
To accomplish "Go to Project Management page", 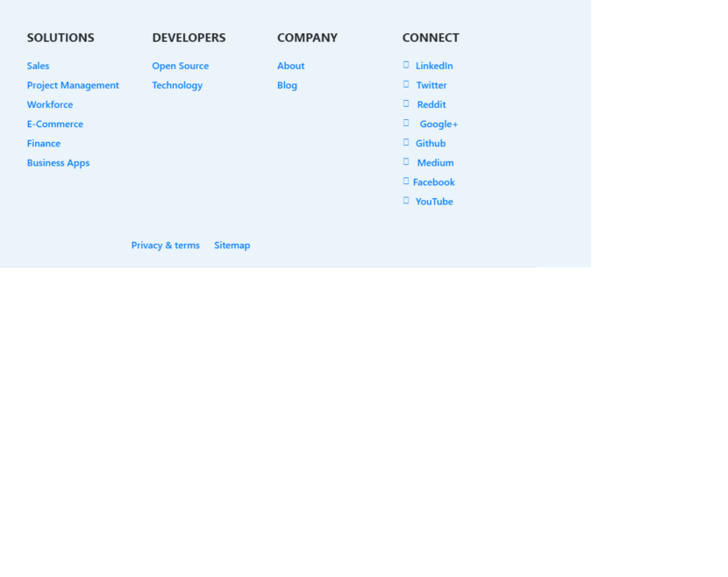I will click(x=73, y=85).
